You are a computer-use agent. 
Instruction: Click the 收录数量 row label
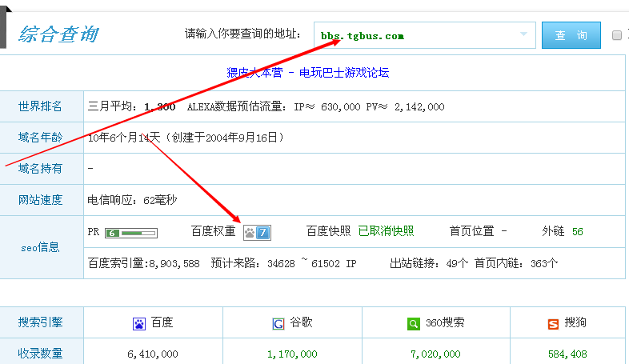pyautogui.click(x=40, y=353)
